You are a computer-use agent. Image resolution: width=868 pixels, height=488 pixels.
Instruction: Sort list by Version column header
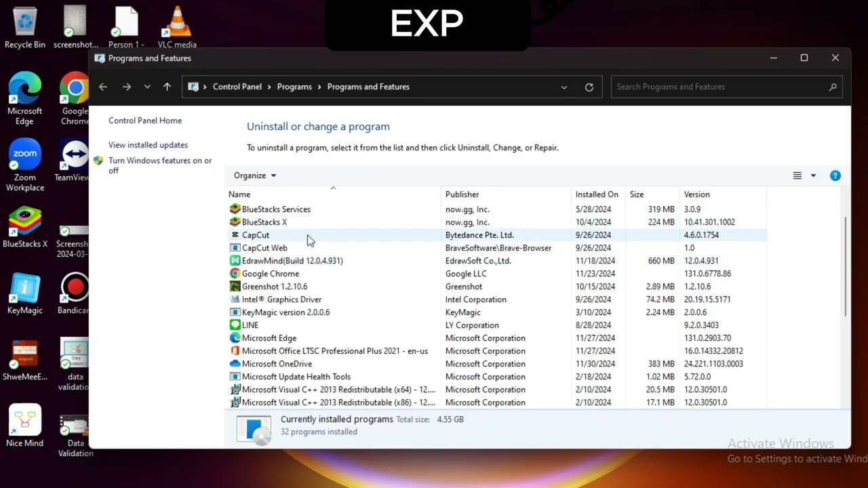[x=723, y=195]
